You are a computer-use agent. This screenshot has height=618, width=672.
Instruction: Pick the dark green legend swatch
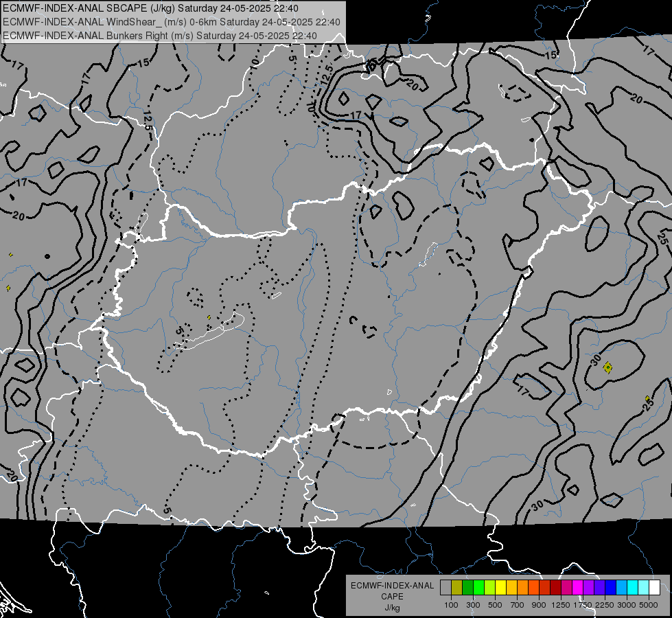pyautogui.click(x=468, y=588)
